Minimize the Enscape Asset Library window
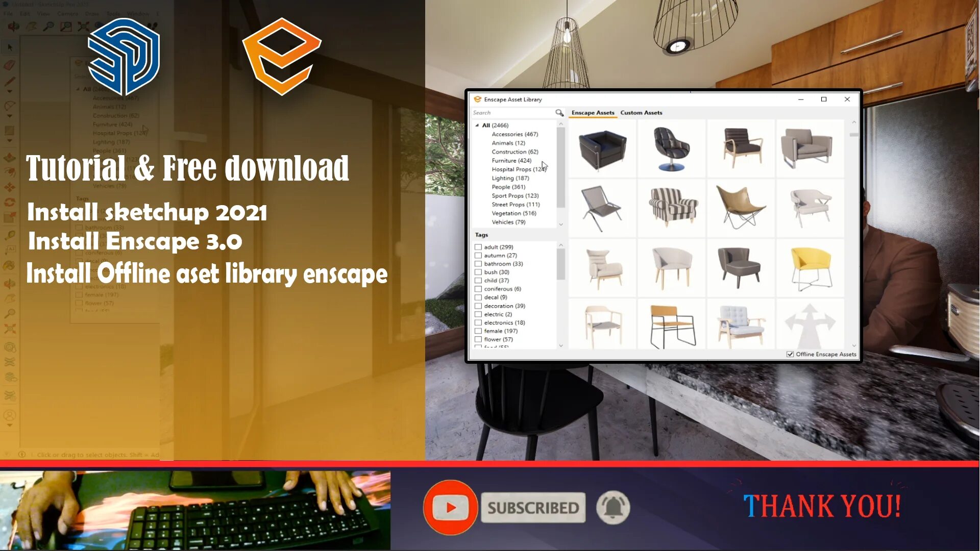980x551 pixels. (x=800, y=99)
